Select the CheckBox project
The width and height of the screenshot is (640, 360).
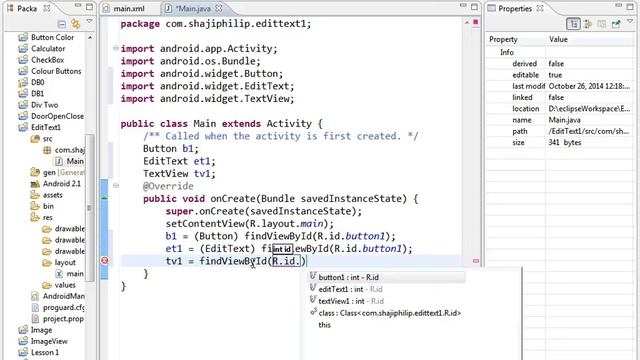[x=47, y=60]
